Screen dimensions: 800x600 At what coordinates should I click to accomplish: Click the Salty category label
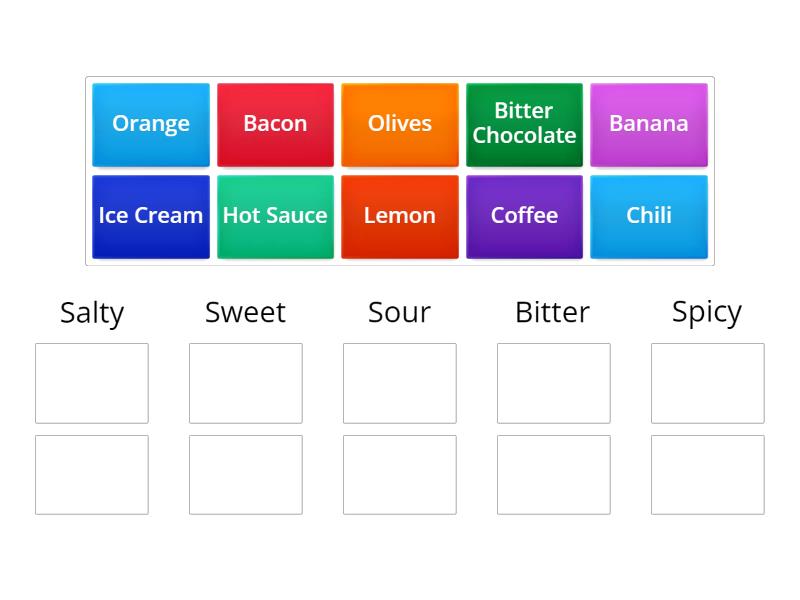click(x=92, y=312)
